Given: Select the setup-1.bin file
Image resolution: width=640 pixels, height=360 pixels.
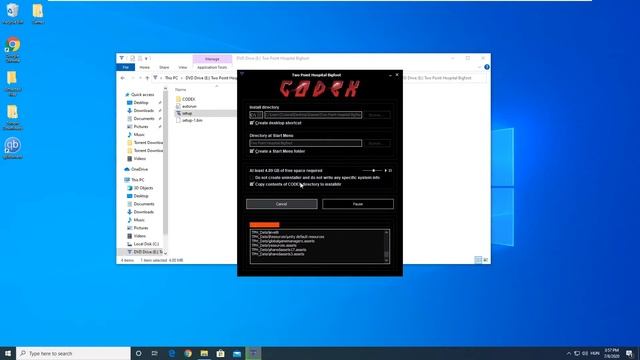Looking at the screenshot, I should tap(192, 120).
